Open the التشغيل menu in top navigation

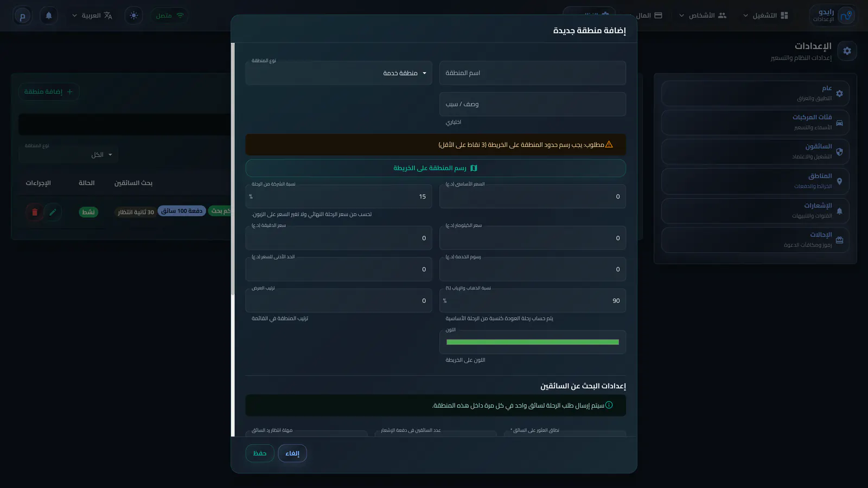click(x=765, y=16)
